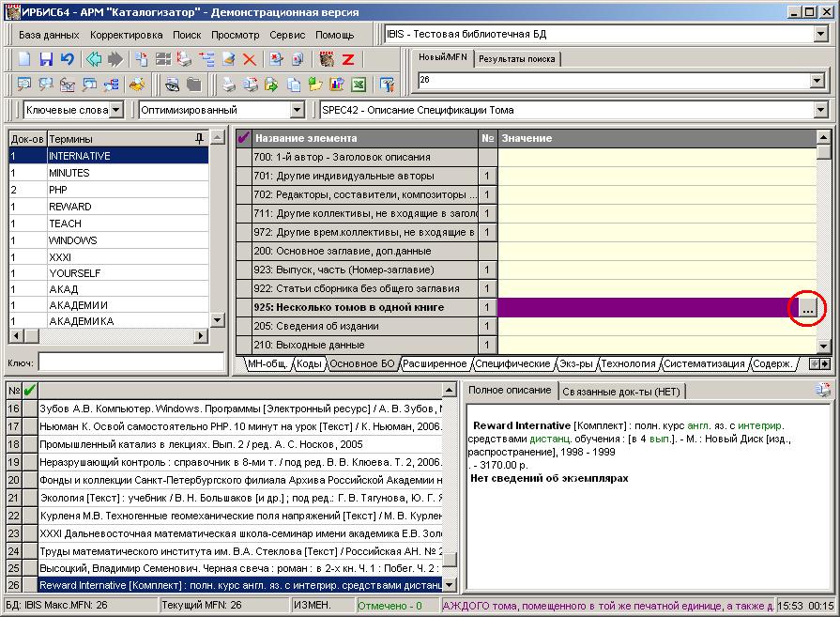This screenshot has width=840, height=617.
Task: Open the SPEC42 worksheet dropdown
Action: [820, 110]
